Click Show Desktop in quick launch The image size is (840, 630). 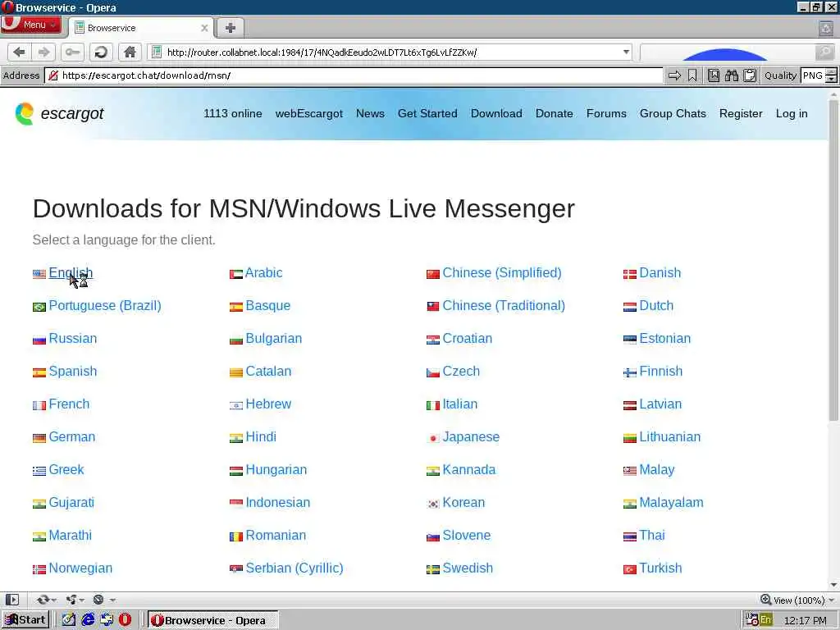coord(107,620)
